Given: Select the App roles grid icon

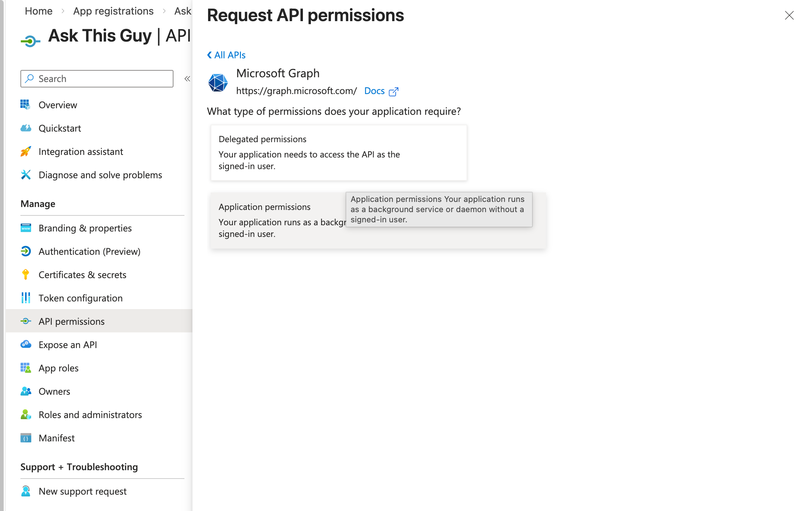Looking at the screenshot, I should click(x=26, y=368).
